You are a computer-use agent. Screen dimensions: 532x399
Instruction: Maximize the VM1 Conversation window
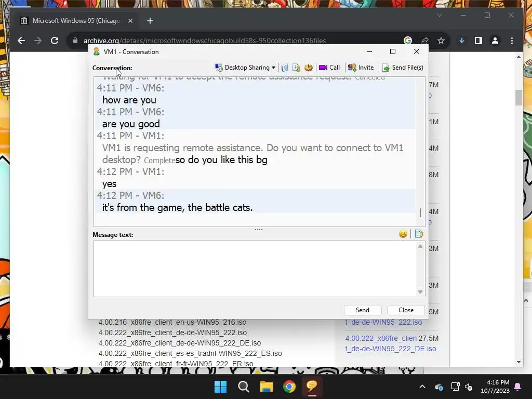pos(393,51)
